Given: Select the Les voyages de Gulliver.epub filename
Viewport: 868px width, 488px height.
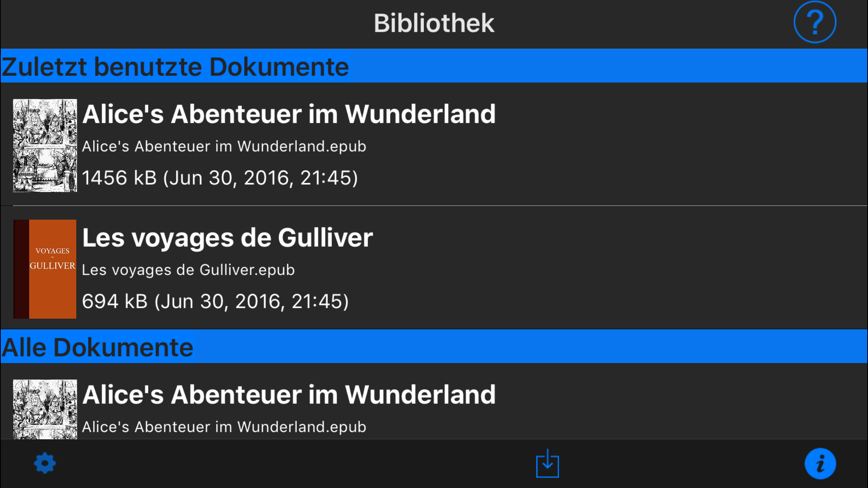Looking at the screenshot, I should [x=188, y=270].
